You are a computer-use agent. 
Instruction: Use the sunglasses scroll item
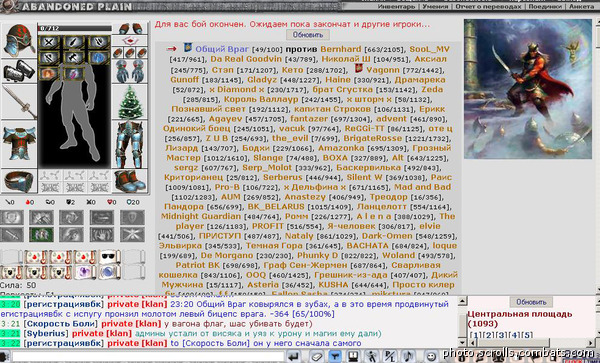[110, 257]
